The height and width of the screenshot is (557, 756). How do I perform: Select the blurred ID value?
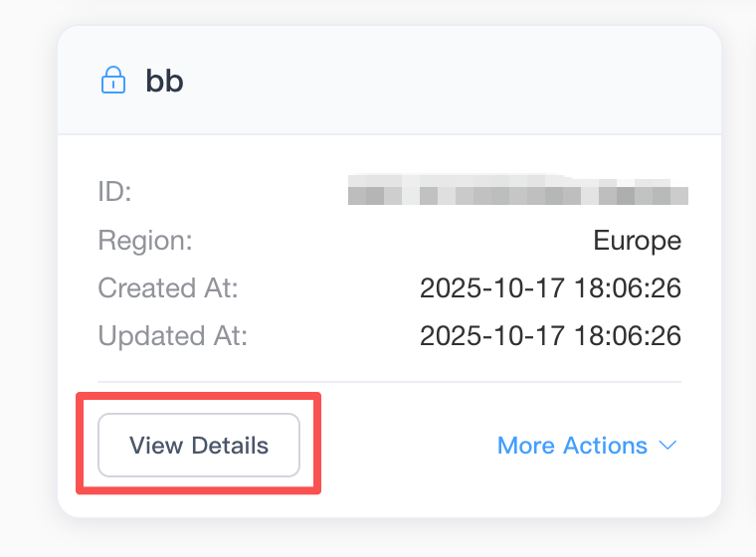[517, 191]
